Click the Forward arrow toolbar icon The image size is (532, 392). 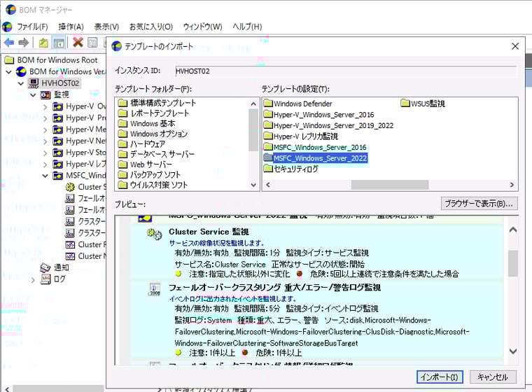pos(23,43)
